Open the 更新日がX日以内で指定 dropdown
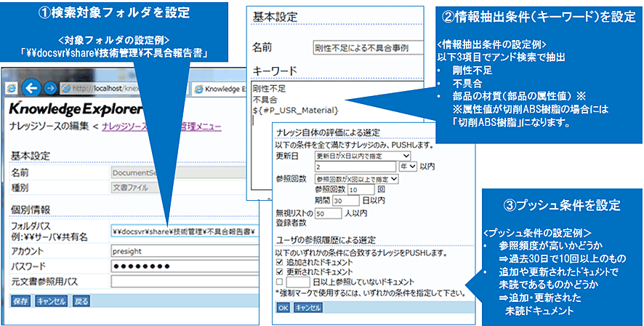644x326 pixels. click(363, 156)
